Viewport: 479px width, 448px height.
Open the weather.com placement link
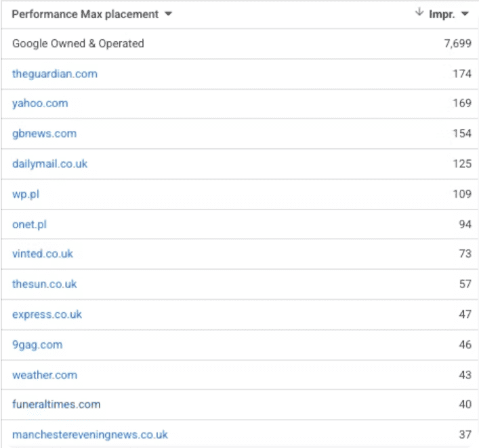[x=44, y=375]
